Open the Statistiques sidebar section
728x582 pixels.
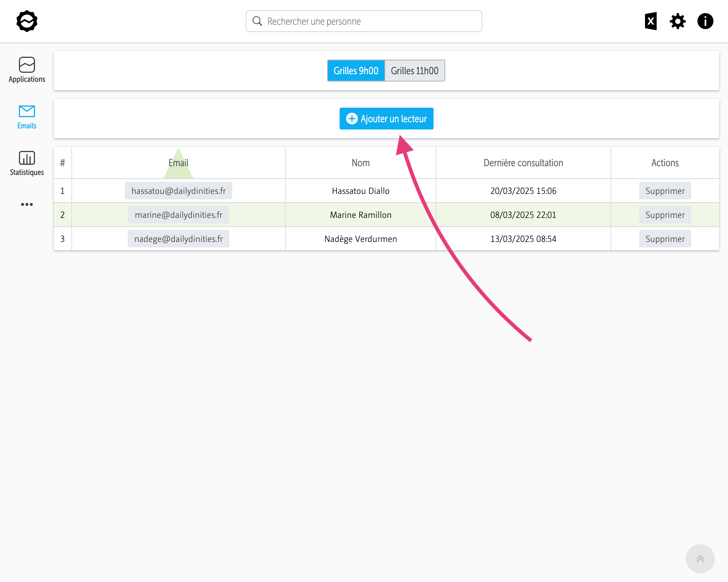(x=27, y=163)
